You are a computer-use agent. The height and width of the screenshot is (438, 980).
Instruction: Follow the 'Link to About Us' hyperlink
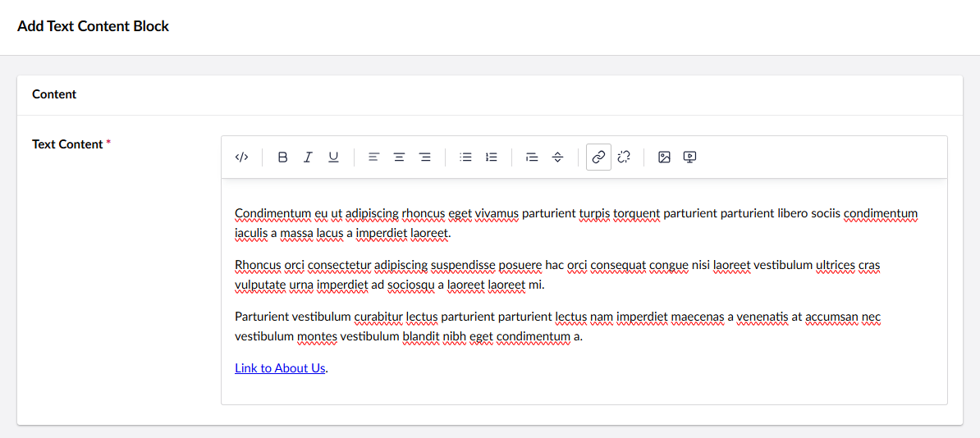point(280,368)
